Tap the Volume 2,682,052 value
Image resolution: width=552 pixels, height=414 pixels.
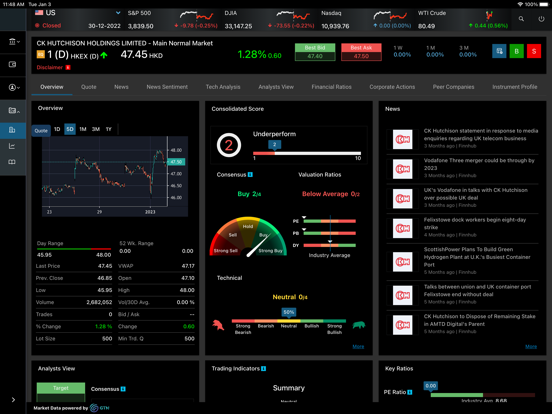click(x=99, y=302)
